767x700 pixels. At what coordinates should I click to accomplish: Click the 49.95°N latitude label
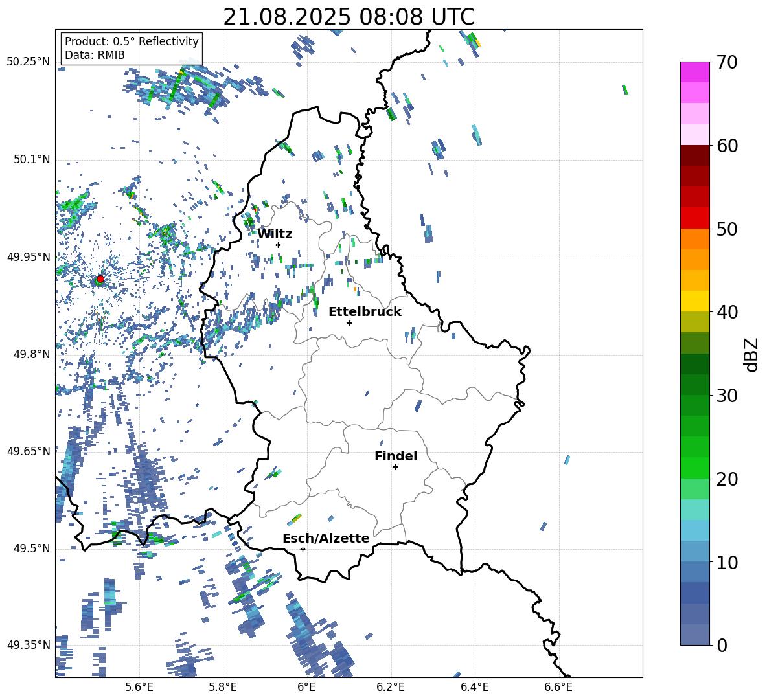point(29,256)
